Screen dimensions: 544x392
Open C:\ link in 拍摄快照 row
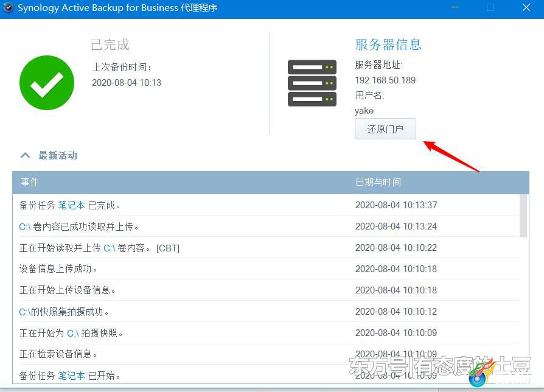pyautogui.click(x=73, y=334)
